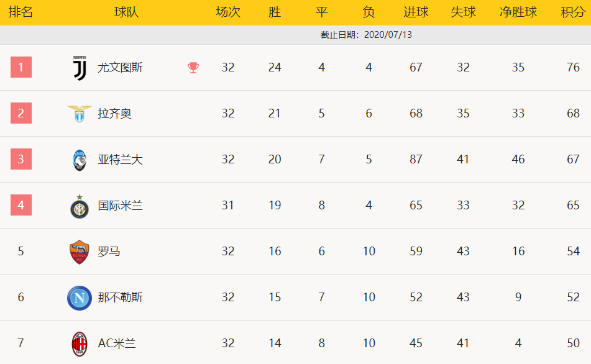Open the 国际米兰 team name
Viewport: 591px width, 364px height.
[120, 206]
